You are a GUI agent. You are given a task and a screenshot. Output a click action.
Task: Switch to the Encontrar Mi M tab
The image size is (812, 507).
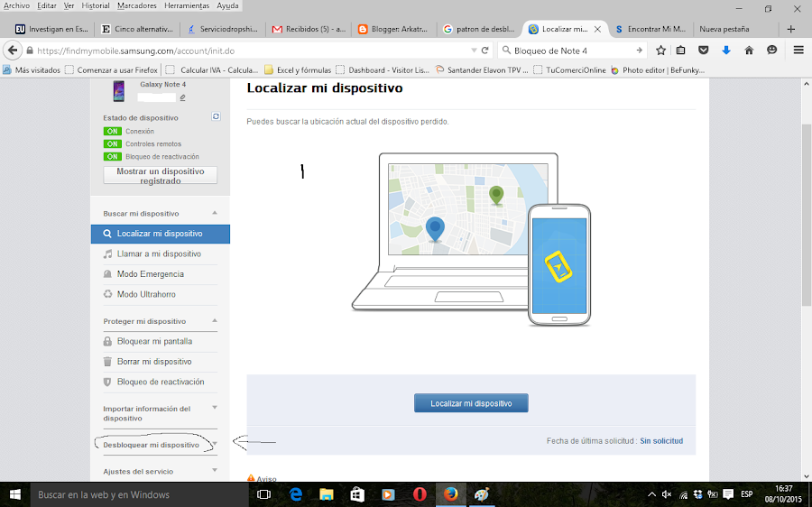tap(651, 29)
